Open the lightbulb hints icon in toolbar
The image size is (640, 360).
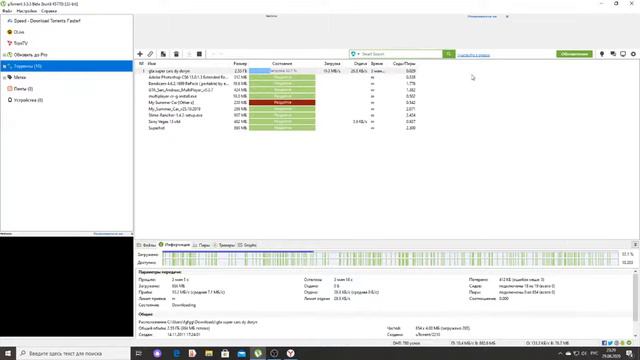coord(602,54)
